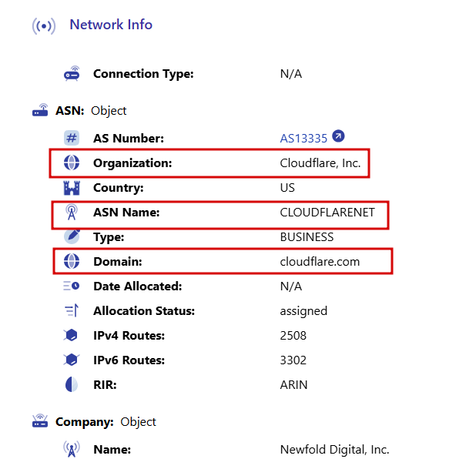This screenshot has height=459, width=476.
Task: Open the AS13335 external link arrow icon
Action: coord(338,136)
